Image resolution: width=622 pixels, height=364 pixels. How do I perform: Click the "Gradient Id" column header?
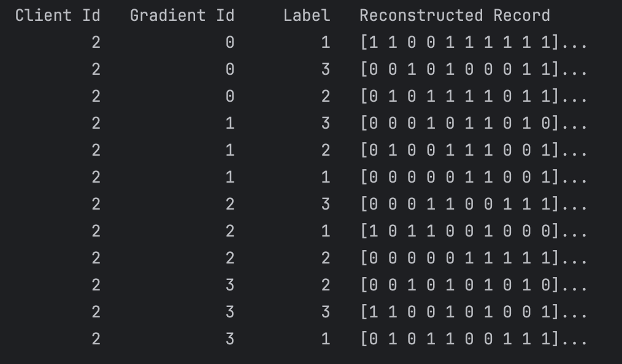click(182, 15)
